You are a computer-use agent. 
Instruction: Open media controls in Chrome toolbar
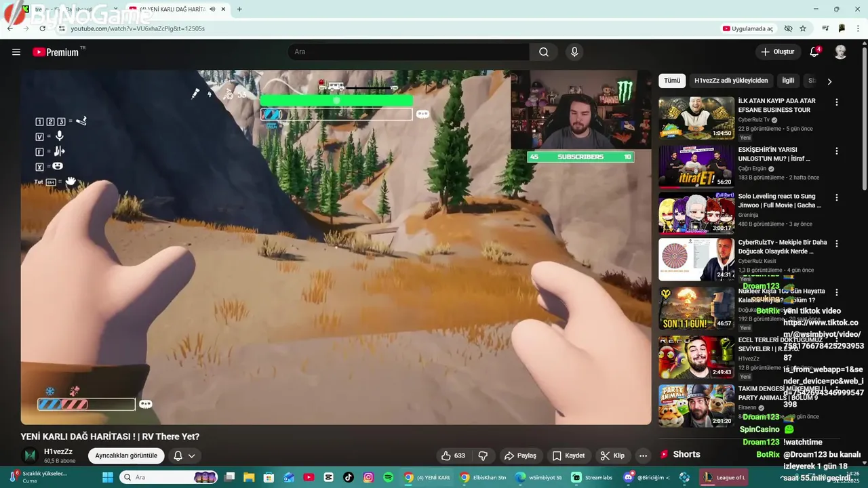825,28
